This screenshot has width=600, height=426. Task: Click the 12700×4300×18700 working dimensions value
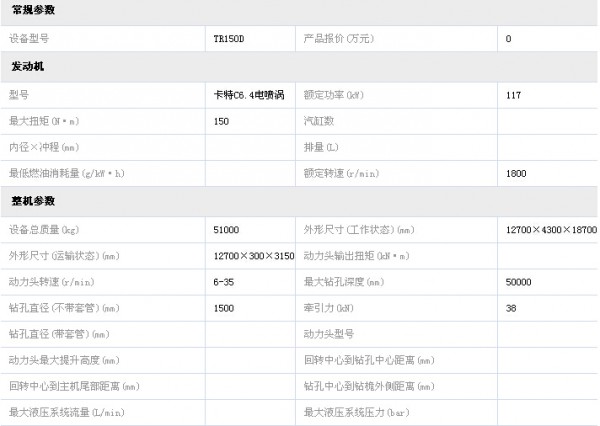click(551, 229)
